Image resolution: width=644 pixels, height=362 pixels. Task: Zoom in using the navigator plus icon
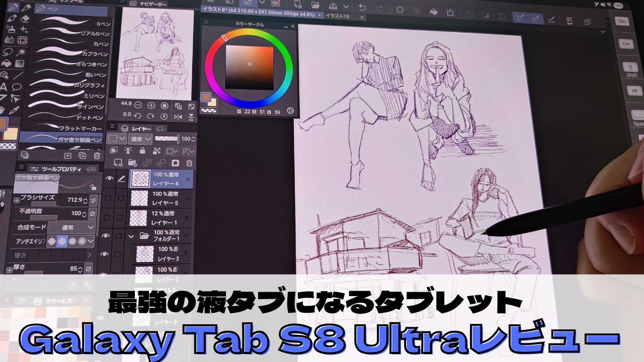click(151, 106)
